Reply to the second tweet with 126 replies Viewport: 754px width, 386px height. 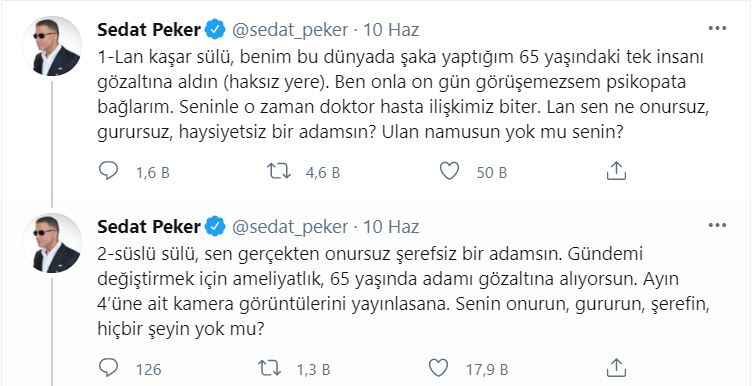click(x=108, y=368)
